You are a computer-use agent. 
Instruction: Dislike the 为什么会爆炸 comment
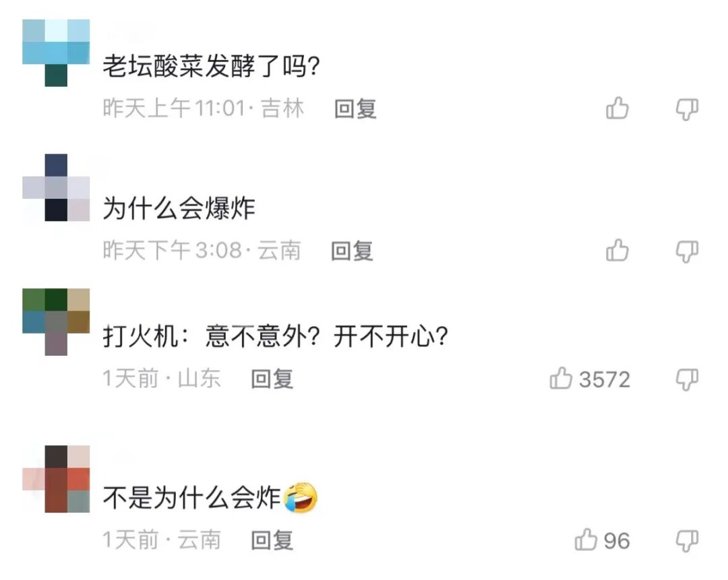pos(687,251)
